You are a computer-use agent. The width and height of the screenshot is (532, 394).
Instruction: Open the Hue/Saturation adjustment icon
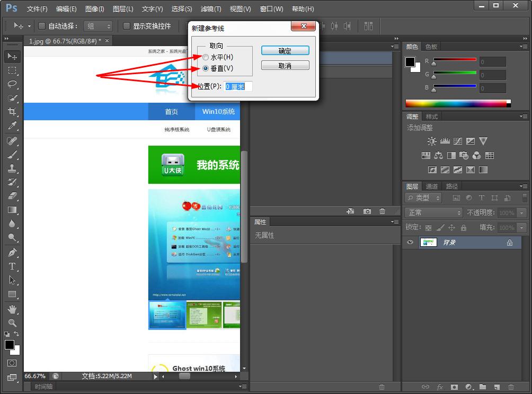[426, 155]
